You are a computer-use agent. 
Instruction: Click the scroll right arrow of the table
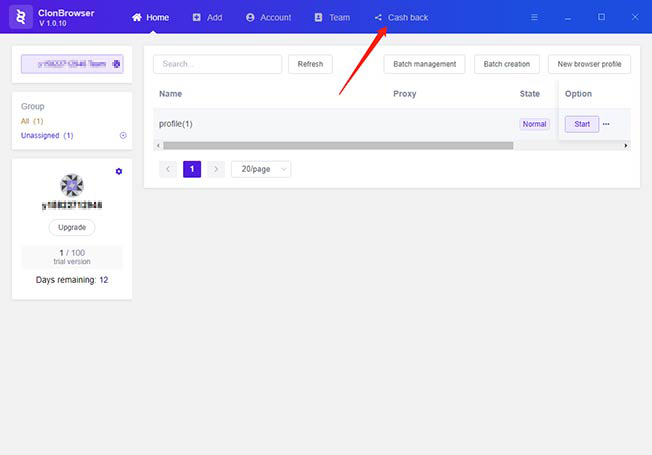[626, 146]
